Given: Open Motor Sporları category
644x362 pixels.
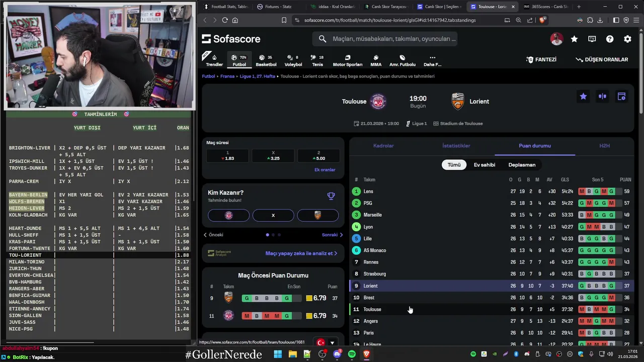Looking at the screenshot, I should pyautogui.click(x=348, y=60).
